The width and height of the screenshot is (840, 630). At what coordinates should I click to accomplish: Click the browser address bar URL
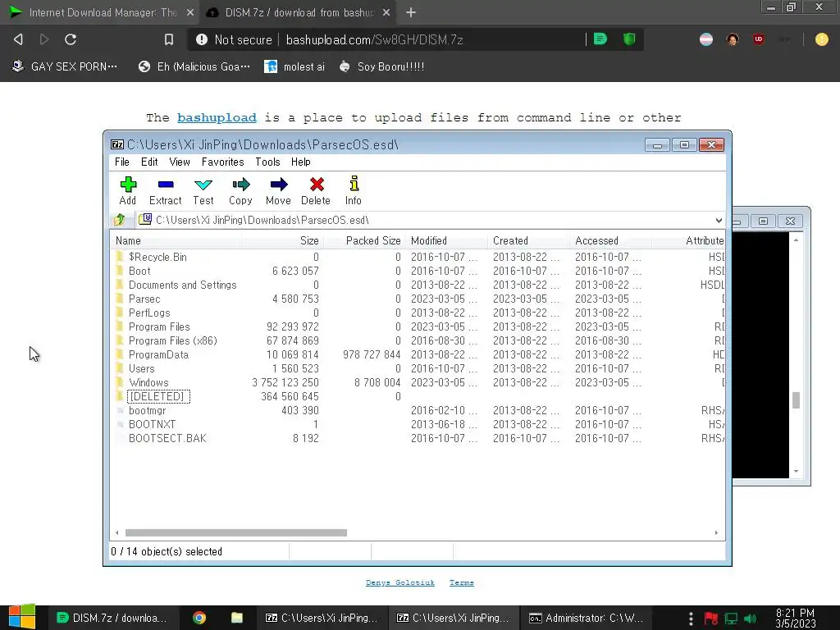374,39
